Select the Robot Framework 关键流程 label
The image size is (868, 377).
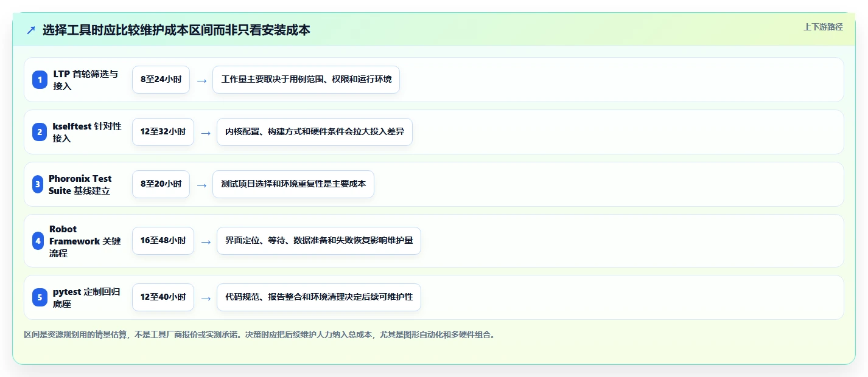pos(85,241)
